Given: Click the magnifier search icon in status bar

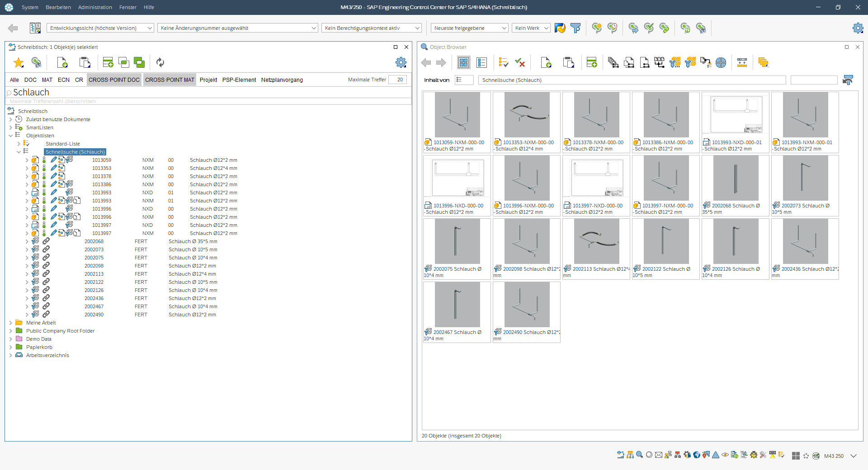Looking at the screenshot, I should 639,455.
